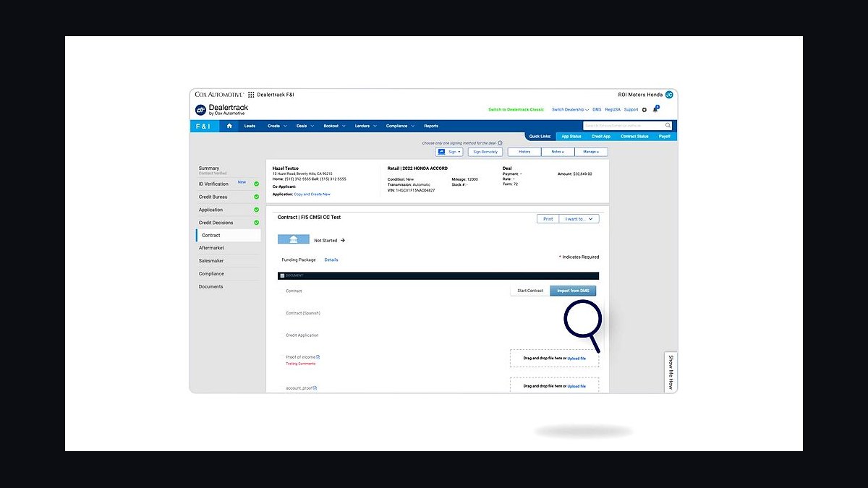Open the Manage dropdown
The height and width of the screenshot is (488, 868).
591,152
